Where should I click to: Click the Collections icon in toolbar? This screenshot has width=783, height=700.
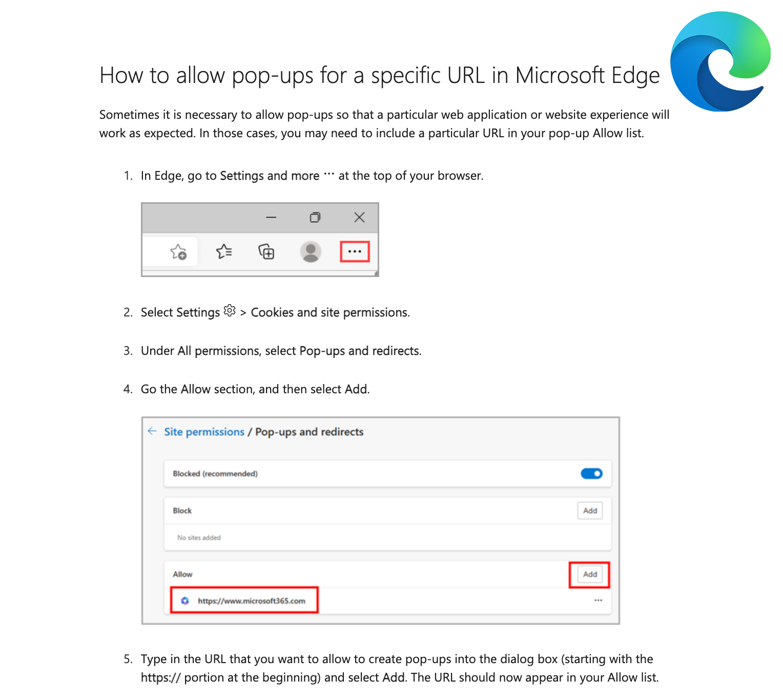266,251
